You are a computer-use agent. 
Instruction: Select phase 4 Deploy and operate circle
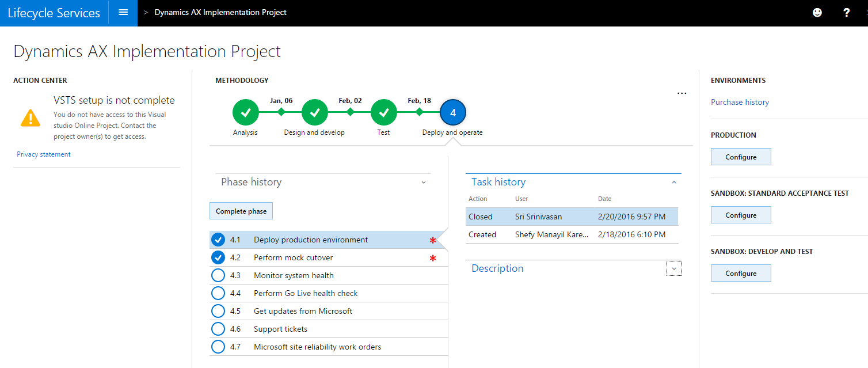click(x=452, y=113)
